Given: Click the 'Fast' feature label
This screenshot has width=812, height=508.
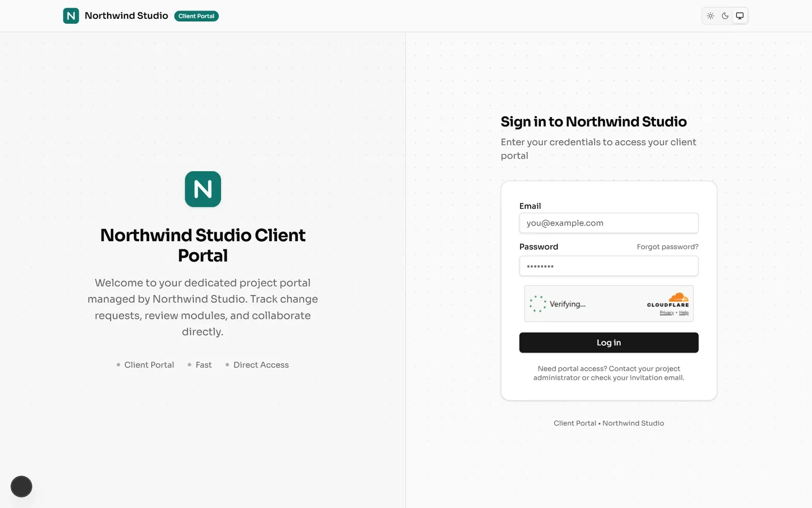Looking at the screenshot, I should [204, 365].
